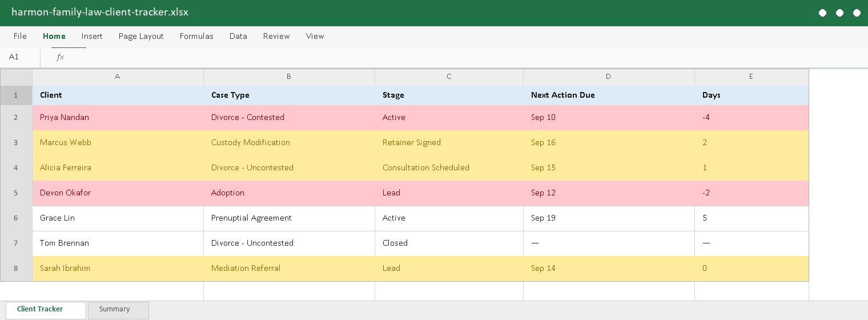Select the Mediation Referral cell
The image size is (868, 320).
coord(289,269)
